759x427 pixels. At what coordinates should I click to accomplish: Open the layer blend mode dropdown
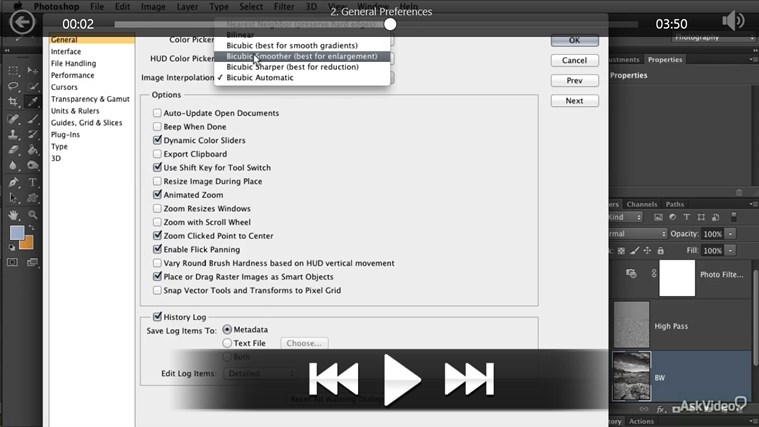click(x=638, y=233)
